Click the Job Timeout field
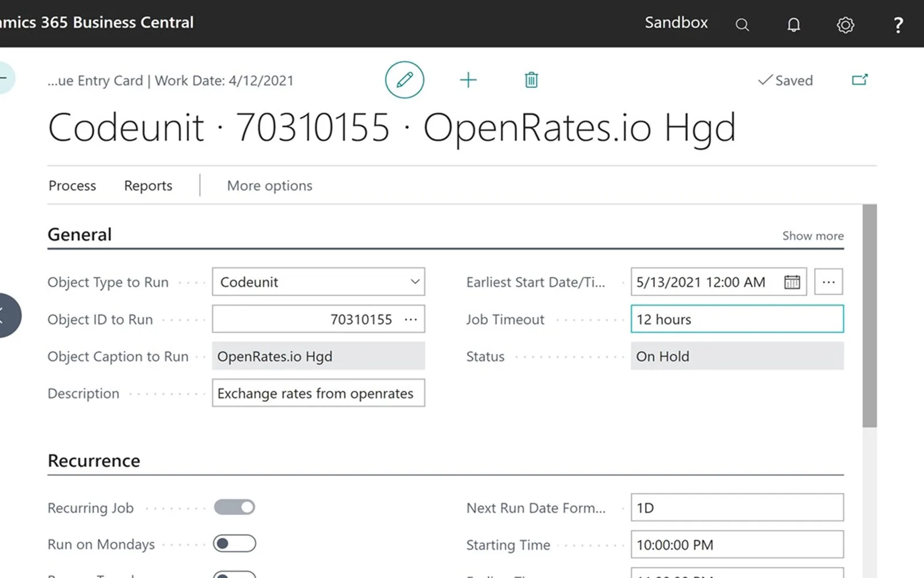The height and width of the screenshot is (578, 924). click(x=737, y=319)
